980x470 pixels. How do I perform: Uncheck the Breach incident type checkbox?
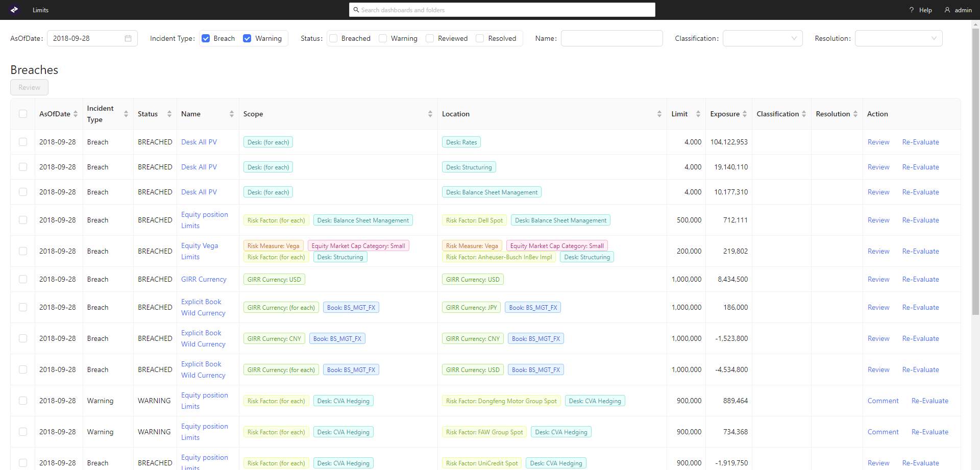point(206,38)
